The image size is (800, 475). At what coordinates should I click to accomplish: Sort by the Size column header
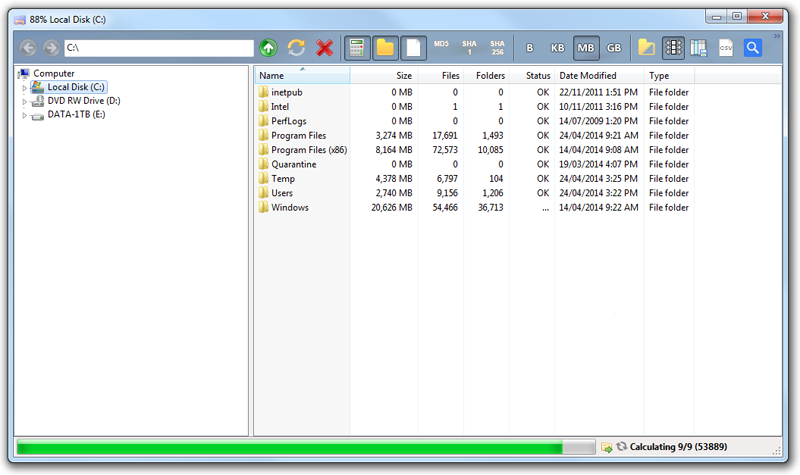[x=384, y=76]
